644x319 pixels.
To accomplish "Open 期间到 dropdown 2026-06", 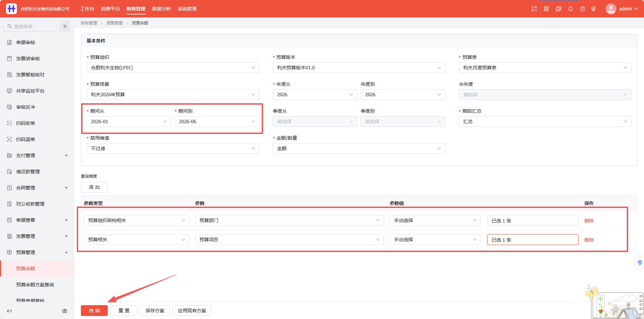I will [217, 121].
